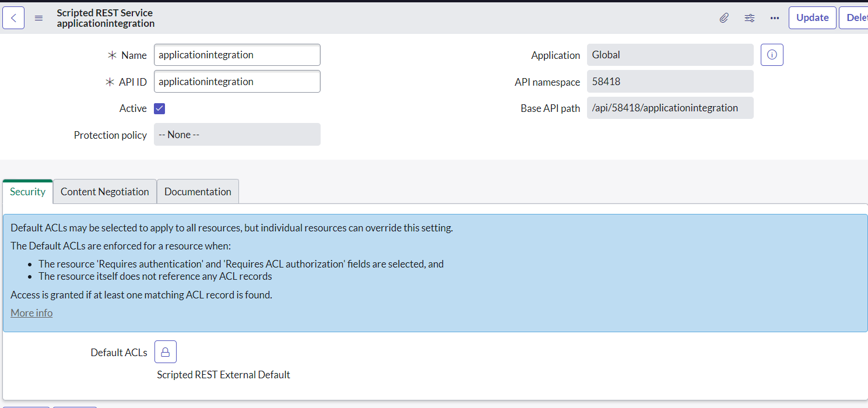Focus the API ID input field
Image resolution: width=868 pixels, height=408 pixels.
[237, 81]
